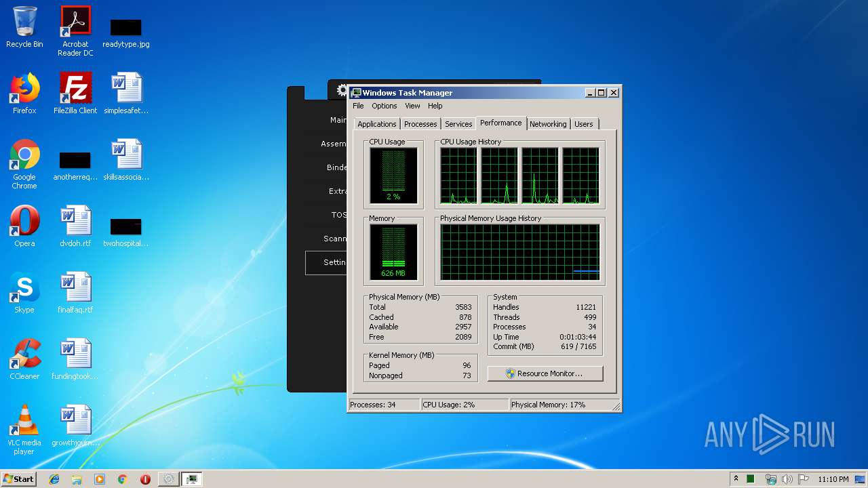The height and width of the screenshot is (488, 868).
Task: Open Task Manager's Help menu
Action: pos(435,106)
